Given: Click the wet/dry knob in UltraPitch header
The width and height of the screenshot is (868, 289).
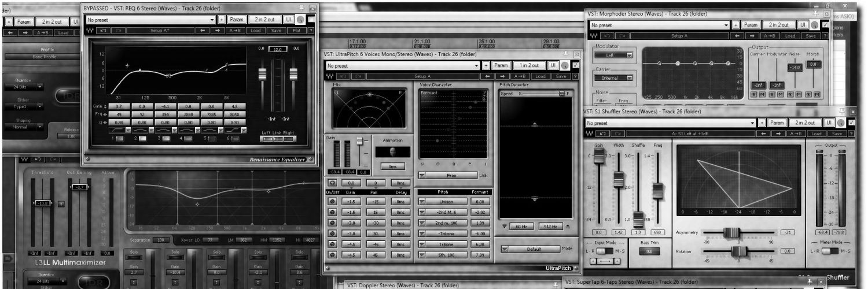Looking at the screenshot, I should point(565,66).
